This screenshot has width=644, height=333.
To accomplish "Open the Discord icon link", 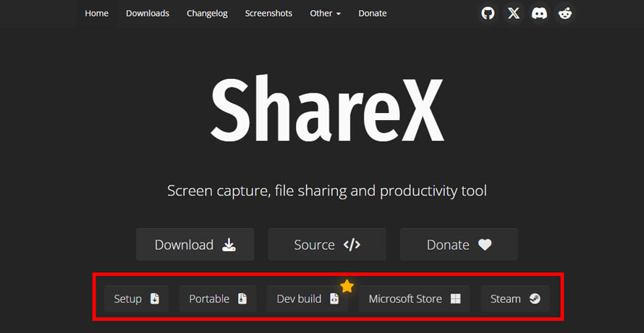I will tap(539, 14).
